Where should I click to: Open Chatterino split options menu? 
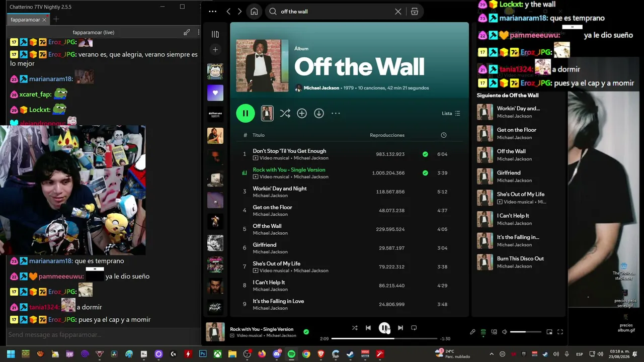[198, 32]
